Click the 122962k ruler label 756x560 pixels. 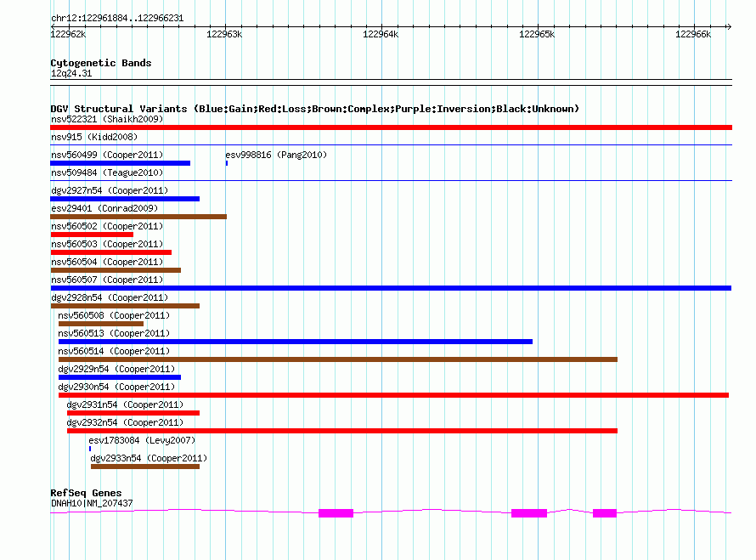[69, 34]
